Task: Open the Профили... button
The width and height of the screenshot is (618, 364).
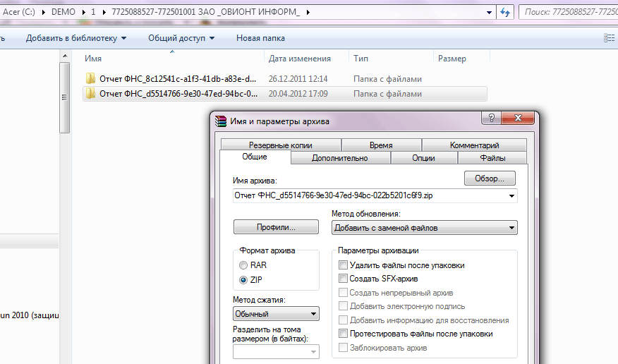Action: [x=276, y=227]
